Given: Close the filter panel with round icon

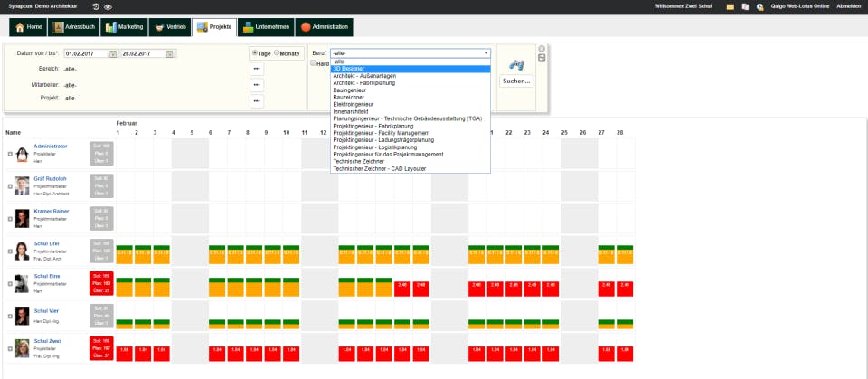Looking at the screenshot, I should (x=542, y=49).
